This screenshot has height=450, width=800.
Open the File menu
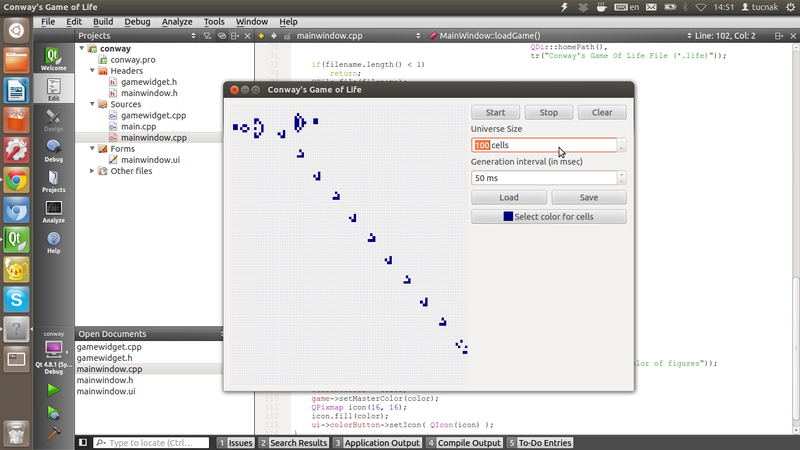[x=48, y=21]
